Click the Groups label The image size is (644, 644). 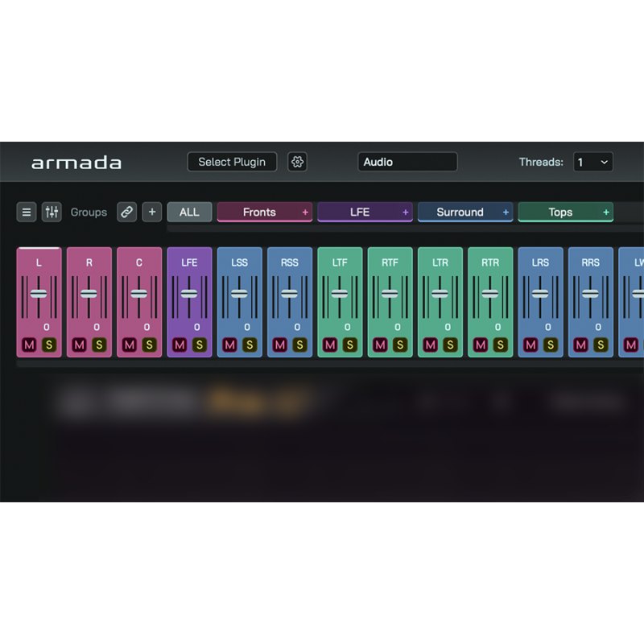(89, 213)
